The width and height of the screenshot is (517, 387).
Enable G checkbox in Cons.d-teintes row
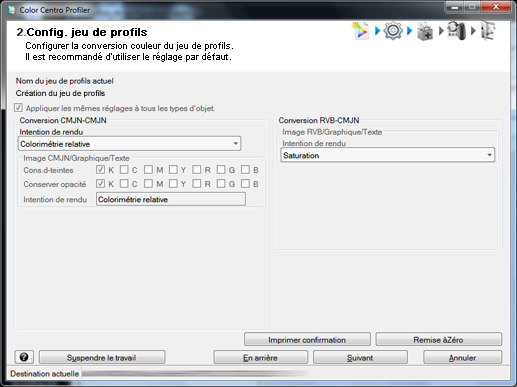tap(221, 170)
